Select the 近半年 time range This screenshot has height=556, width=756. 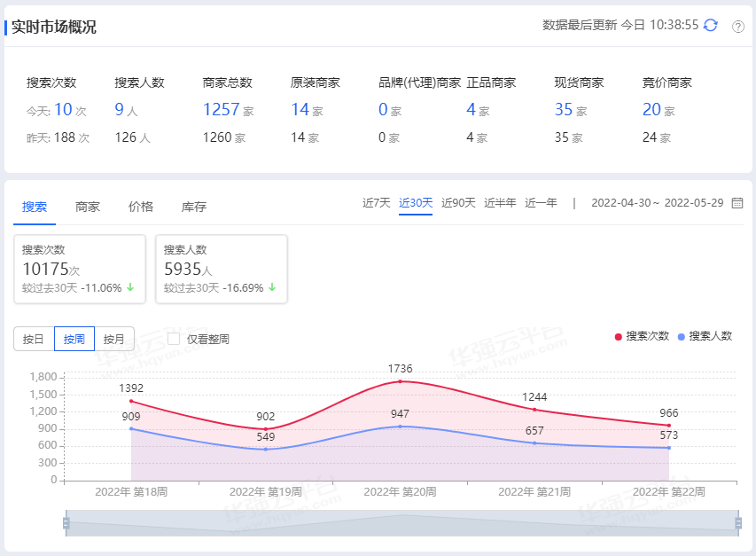coord(500,202)
